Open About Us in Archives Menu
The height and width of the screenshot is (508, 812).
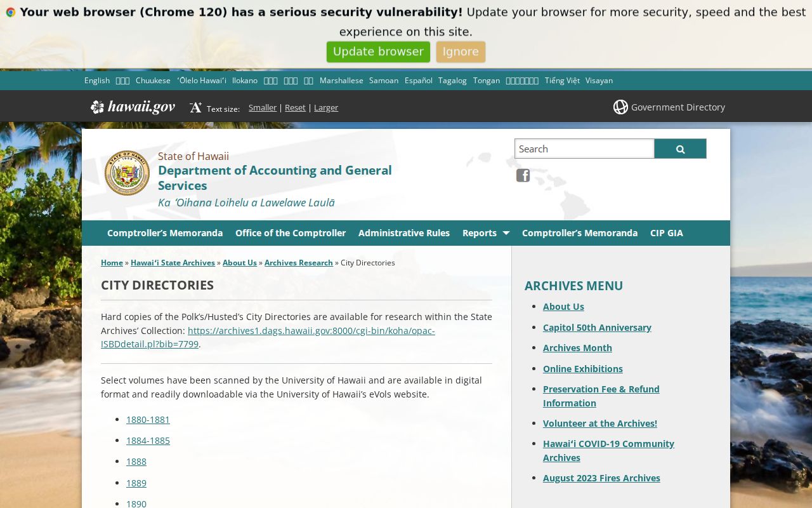563,306
